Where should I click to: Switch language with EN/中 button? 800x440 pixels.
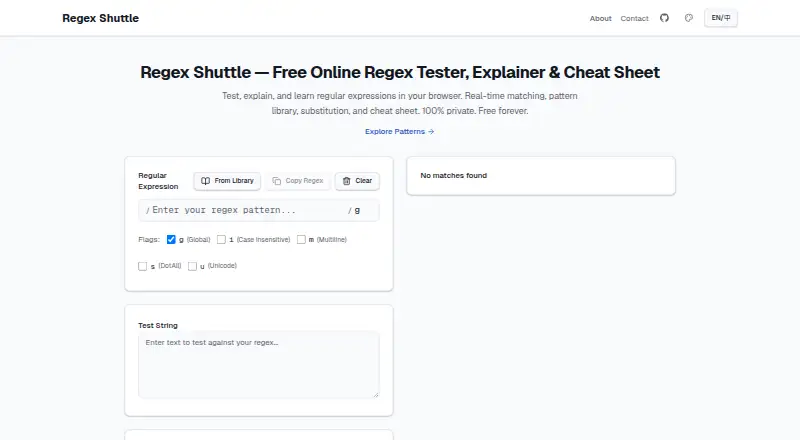(x=720, y=18)
